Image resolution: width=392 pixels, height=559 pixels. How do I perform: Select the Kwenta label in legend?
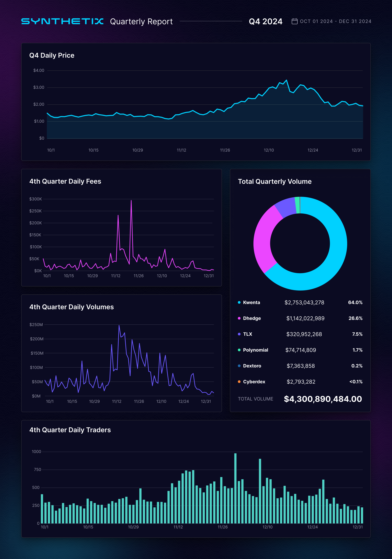pos(251,302)
